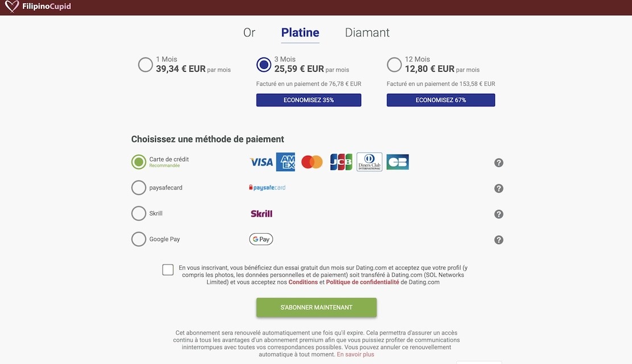
Task: Click the Visa card icon
Action: coord(262,162)
